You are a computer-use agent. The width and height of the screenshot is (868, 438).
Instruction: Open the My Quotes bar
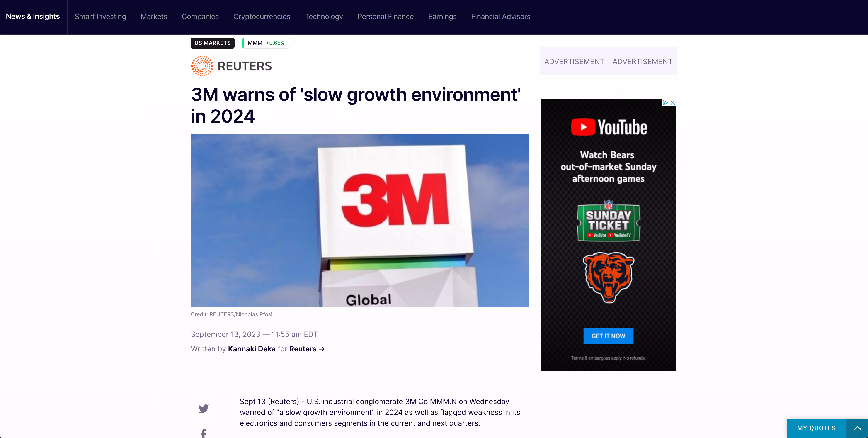click(817, 428)
